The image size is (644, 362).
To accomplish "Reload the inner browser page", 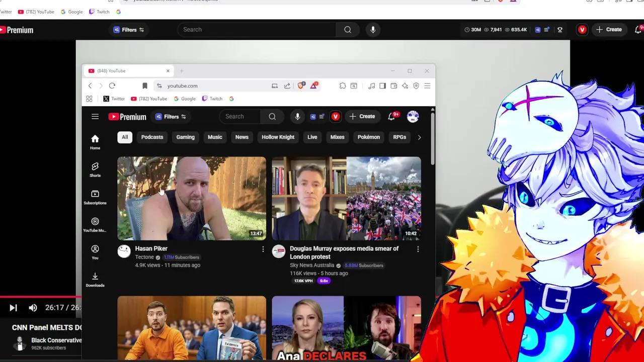I will coord(112,86).
